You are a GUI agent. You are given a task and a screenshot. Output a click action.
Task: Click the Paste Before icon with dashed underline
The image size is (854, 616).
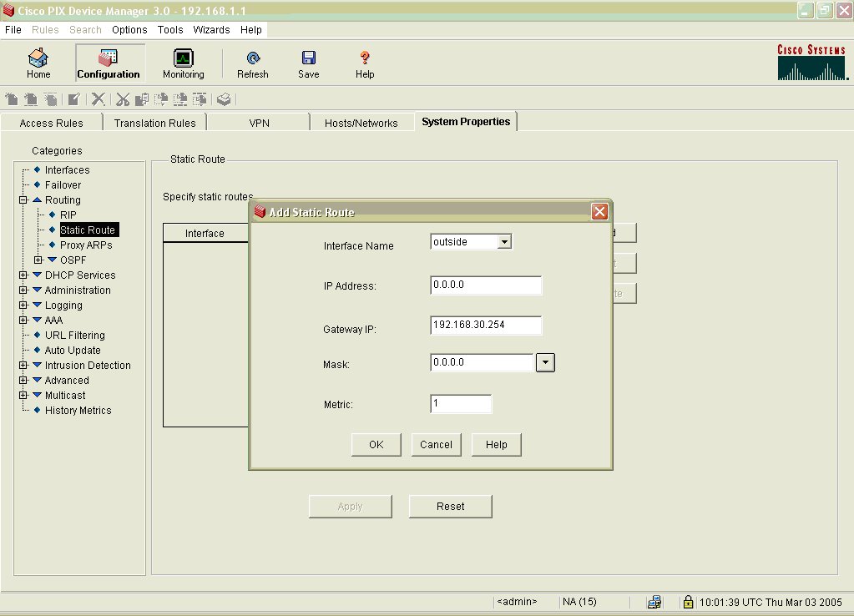pyautogui.click(x=180, y=99)
